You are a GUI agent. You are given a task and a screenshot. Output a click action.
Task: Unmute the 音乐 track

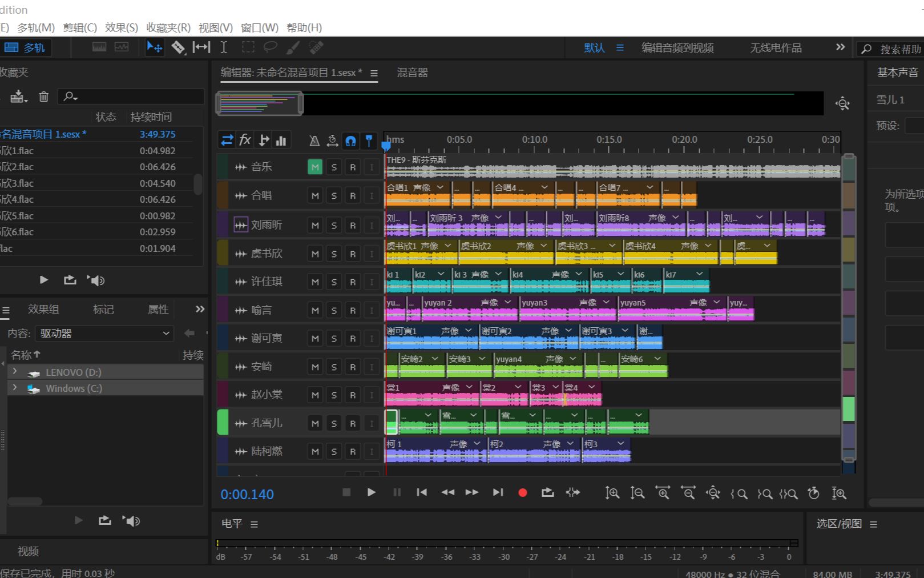click(315, 167)
